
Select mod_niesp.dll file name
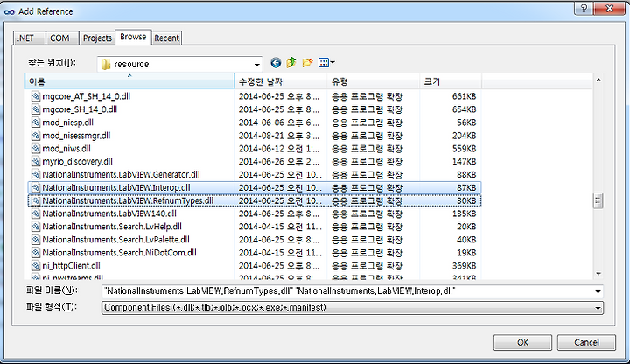pyautogui.click(x=67, y=122)
